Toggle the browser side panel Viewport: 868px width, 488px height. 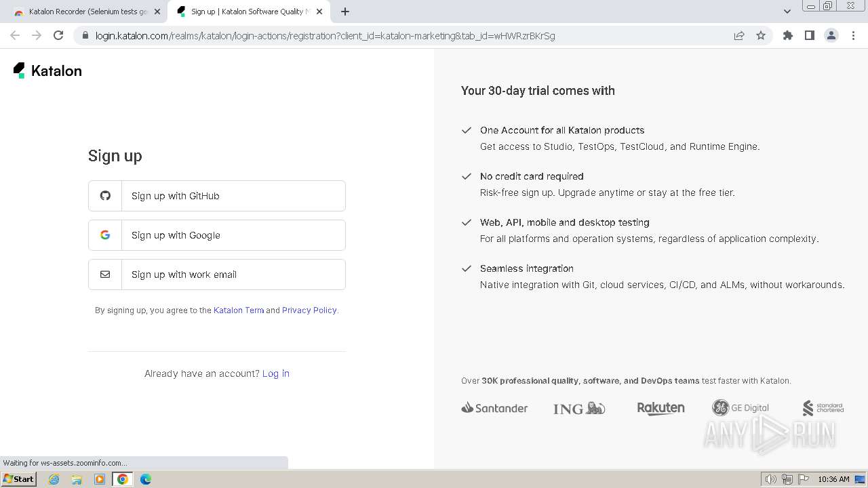coord(810,35)
